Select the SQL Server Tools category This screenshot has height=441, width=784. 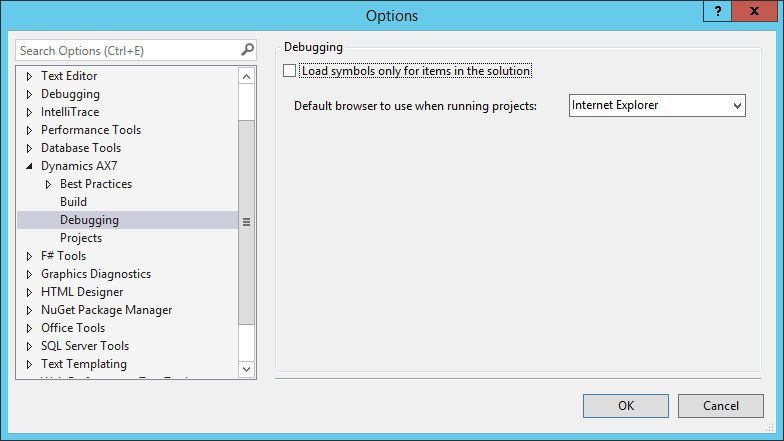click(85, 346)
